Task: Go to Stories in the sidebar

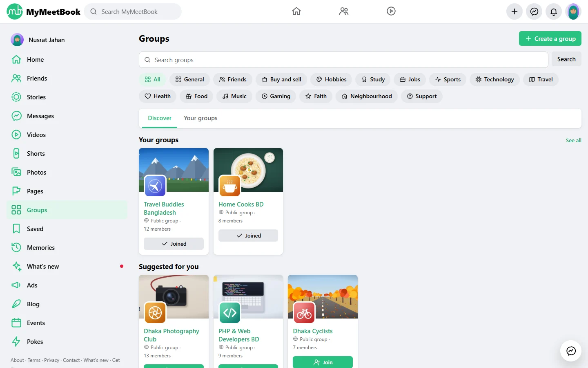Action: point(67,97)
